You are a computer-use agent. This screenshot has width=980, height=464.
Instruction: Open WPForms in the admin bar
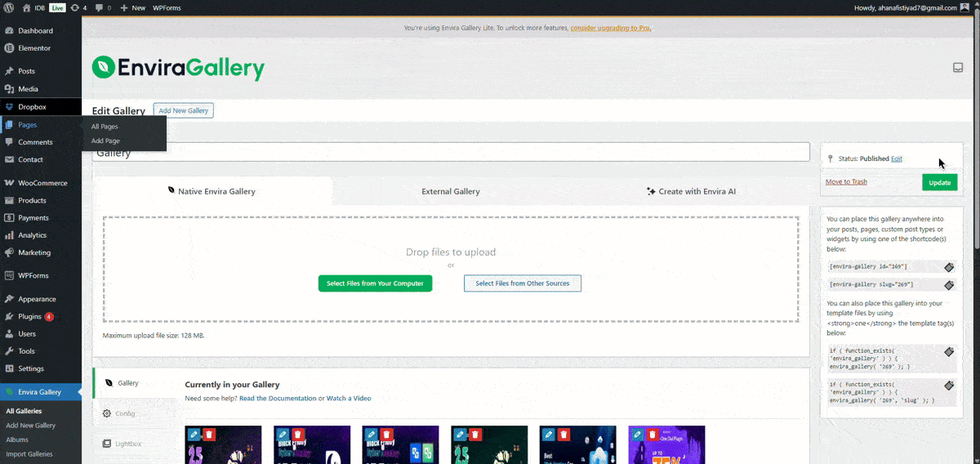(167, 7)
